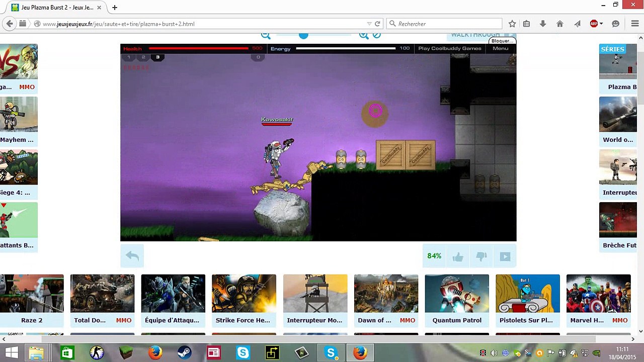
Task: Open the Plazma B... series thumbnail
Action: coord(618,62)
